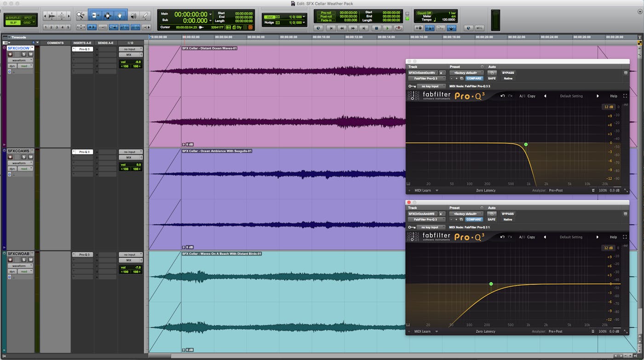Screen dimensions: 644x360
Task: Open MIX output selector on SFXCWOAB track
Action: 131,261
